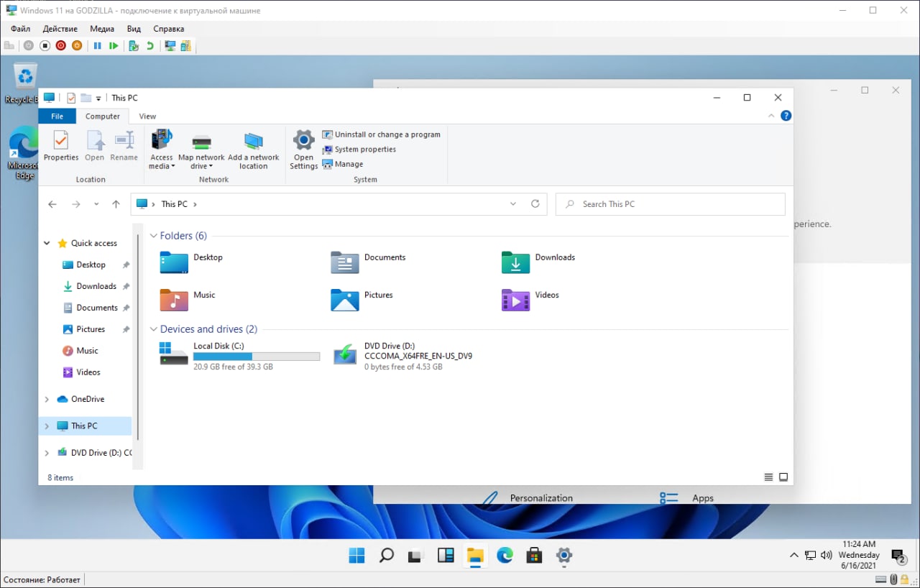This screenshot has height=588, width=920.
Task: Open the Customize Quick Access Toolbar dropdown
Action: [98, 98]
